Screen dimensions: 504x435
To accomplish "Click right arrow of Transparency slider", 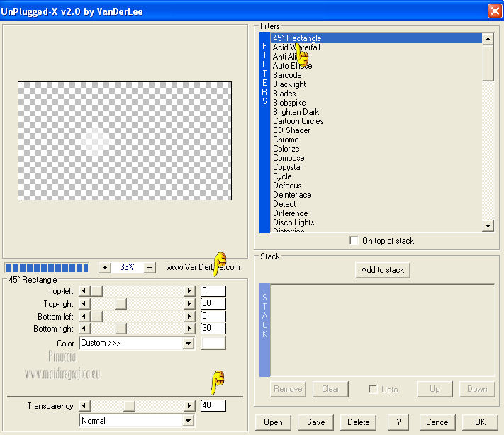I will 189,406.
